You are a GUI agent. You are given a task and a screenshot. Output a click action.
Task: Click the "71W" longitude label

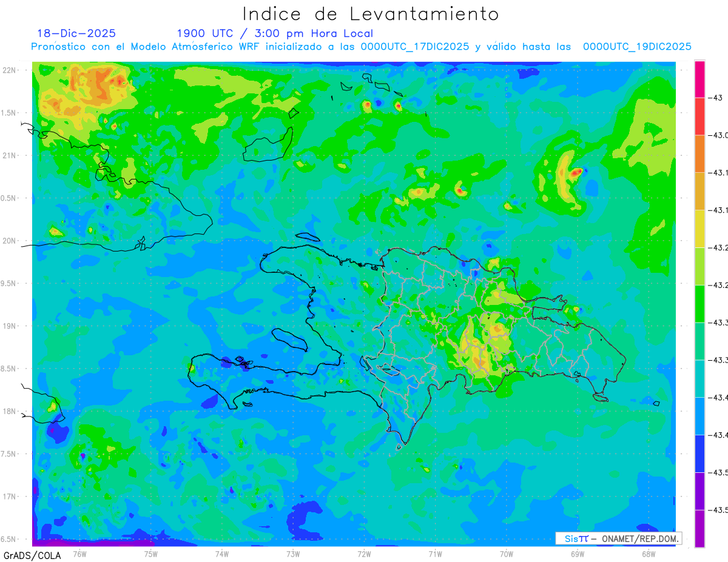[435, 554]
